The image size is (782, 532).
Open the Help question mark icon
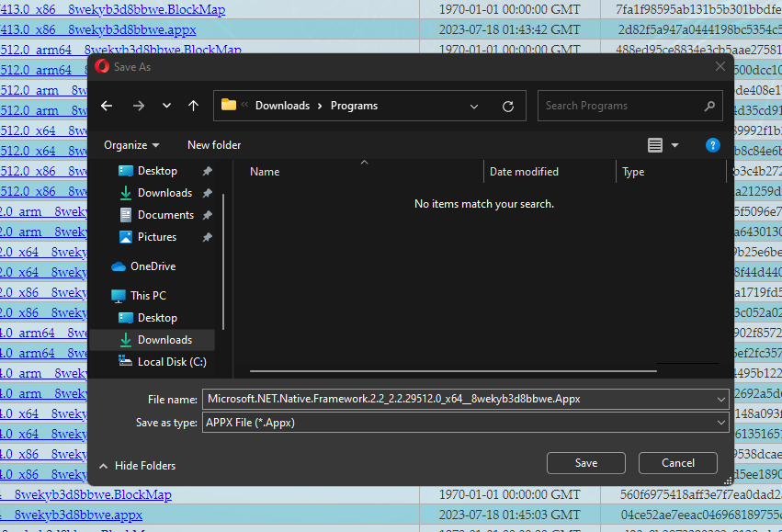click(713, 145)
